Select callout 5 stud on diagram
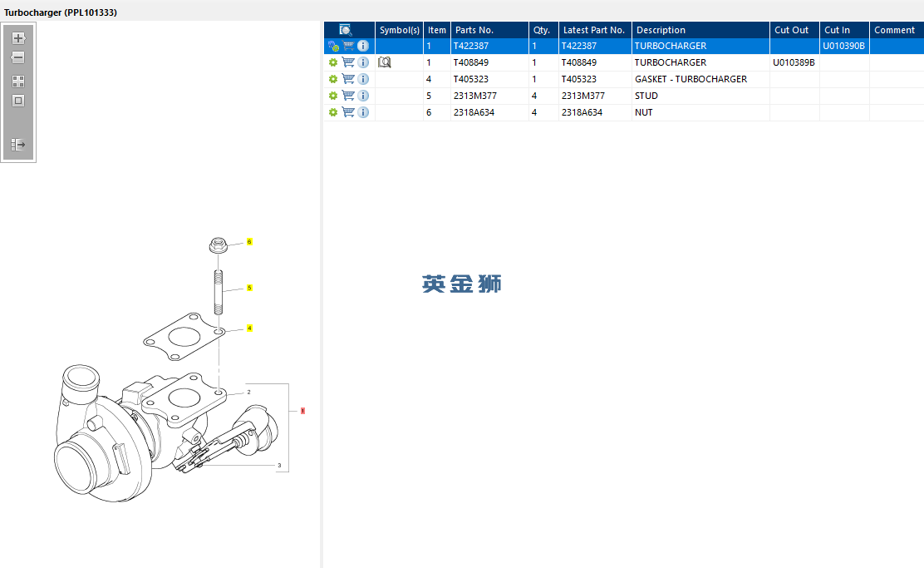This screenshot has width=924, height=568. point(249,288)
